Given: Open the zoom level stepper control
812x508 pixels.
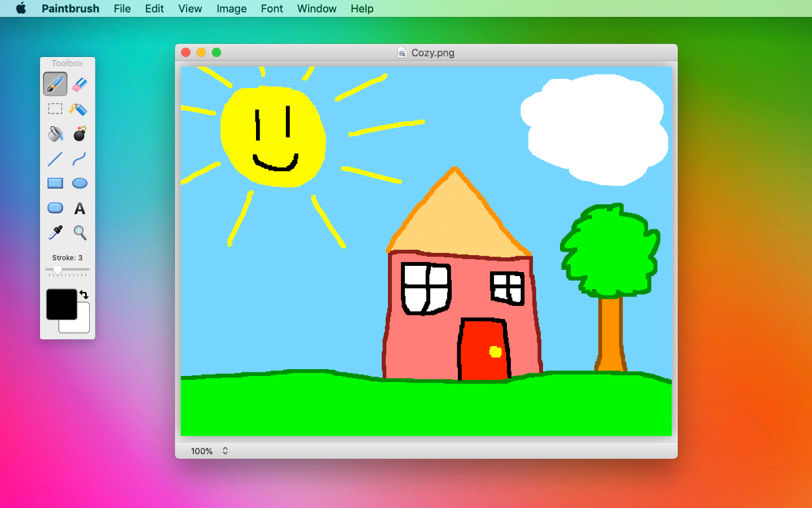Looking at the screenshot, I should tap(224, 451).
